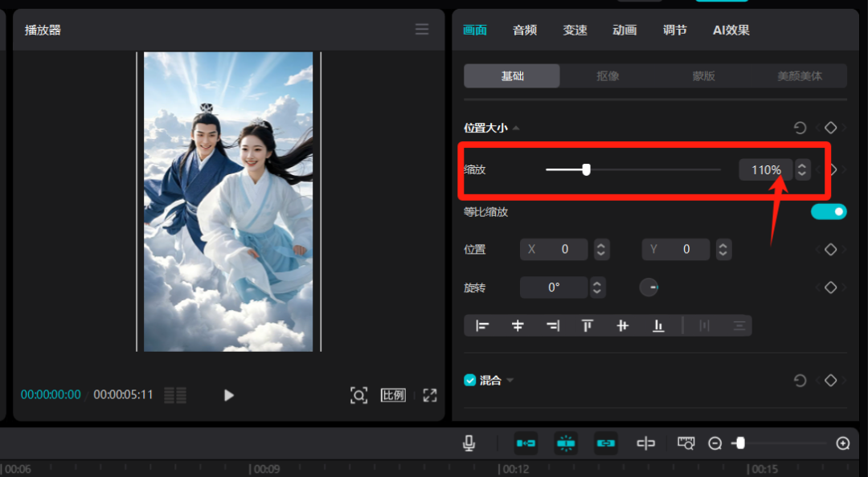The image size is (868, 477).
Task: Switch to the 蒙版 sub-tab
Action: pyautogui.click(x=702, y=75)
